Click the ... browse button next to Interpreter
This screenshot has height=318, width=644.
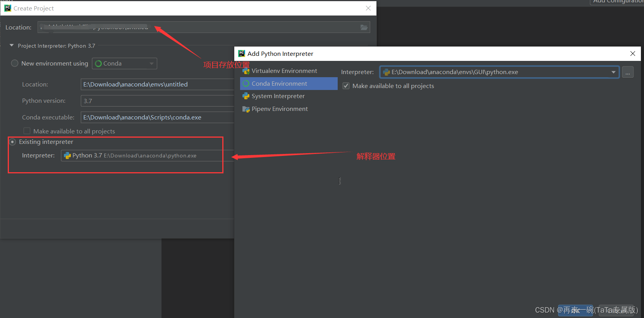(x=628, y=72)
